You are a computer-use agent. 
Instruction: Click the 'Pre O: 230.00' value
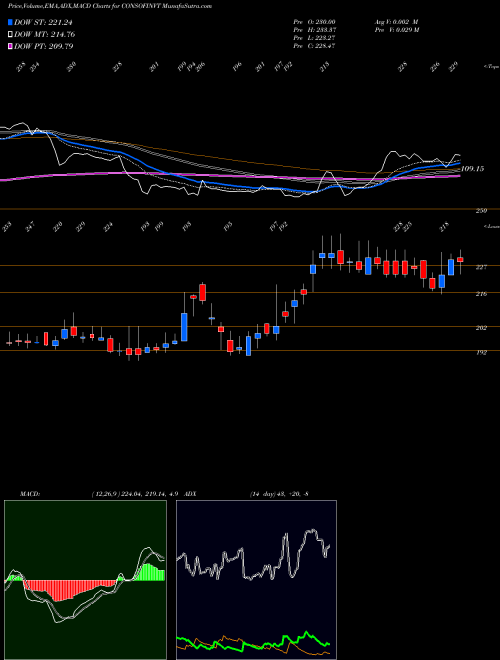[314, 22]
